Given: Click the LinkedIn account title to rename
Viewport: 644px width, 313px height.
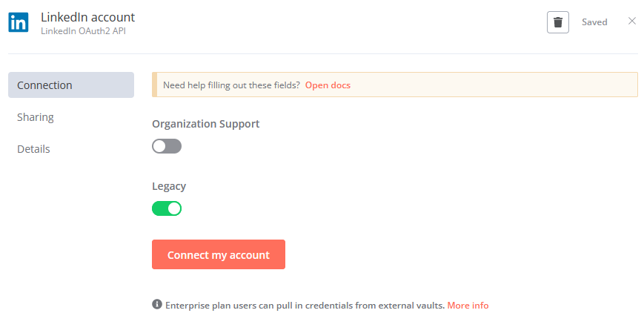Looking at the screenshot, I should click(x=88, y=17).
